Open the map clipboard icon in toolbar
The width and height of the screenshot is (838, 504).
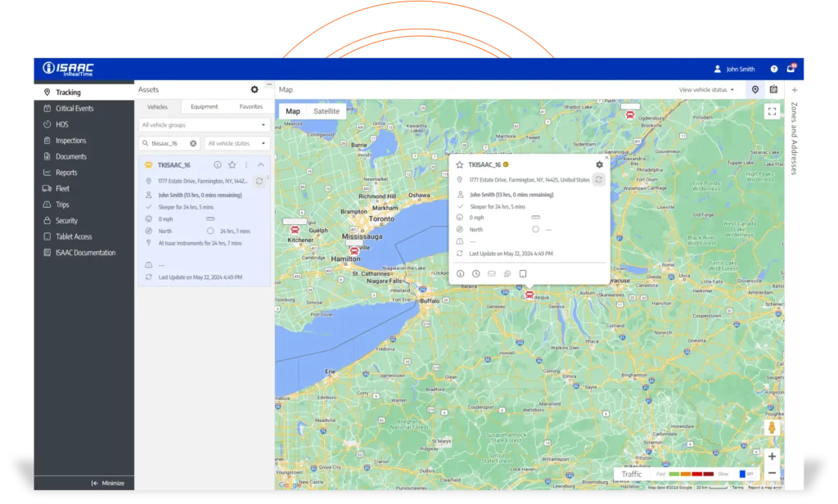click(x=773, y=90)
